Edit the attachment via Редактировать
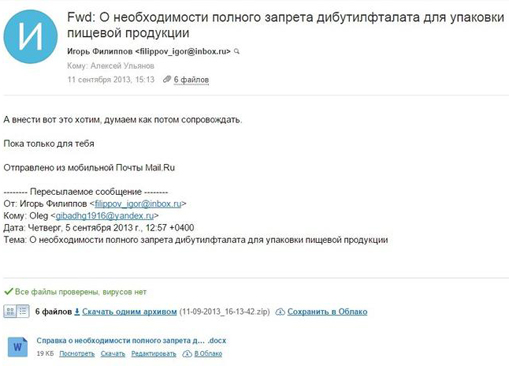 (154, 354)
